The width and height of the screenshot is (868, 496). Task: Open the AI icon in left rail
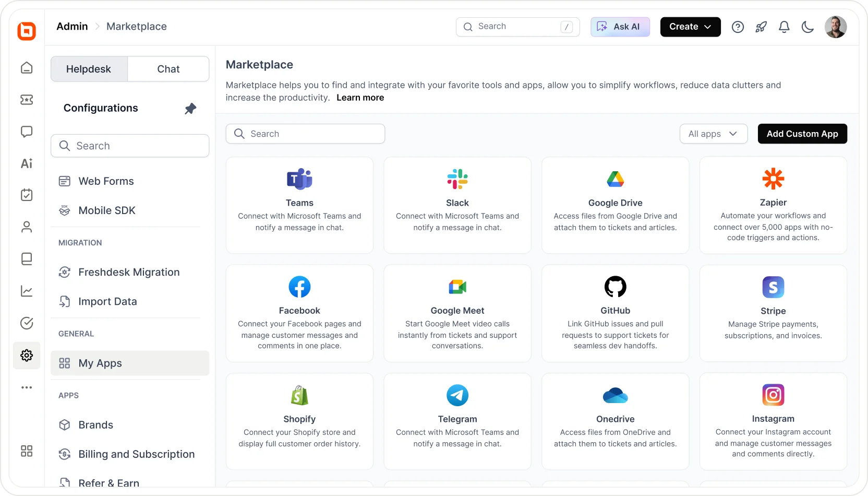(x=27, y=163)
